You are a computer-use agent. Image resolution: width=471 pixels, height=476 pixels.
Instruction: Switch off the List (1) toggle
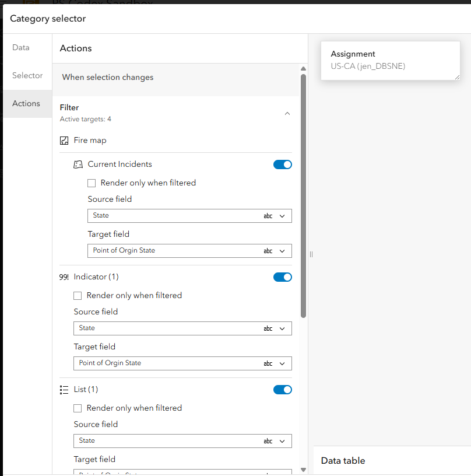click(283, 390)
